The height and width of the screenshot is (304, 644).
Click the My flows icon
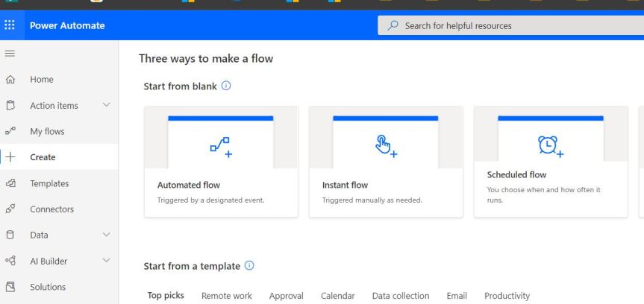[10, 132]
